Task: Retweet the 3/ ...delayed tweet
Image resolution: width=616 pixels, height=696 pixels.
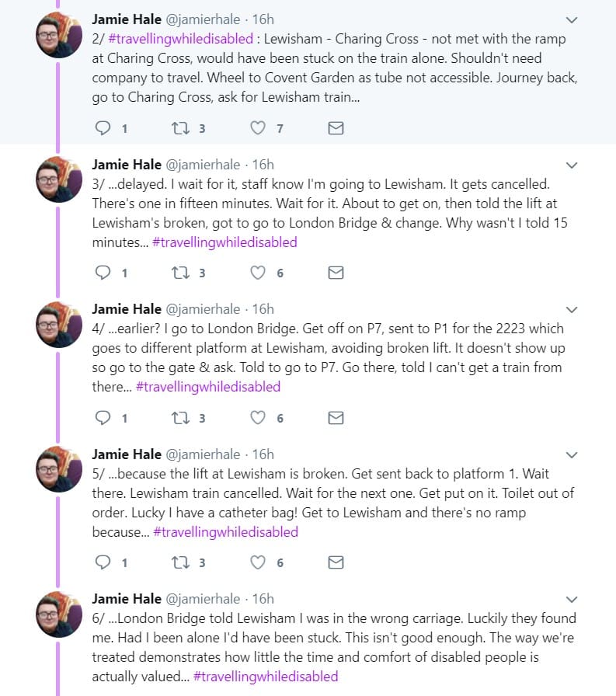Action: click(181, 273)
